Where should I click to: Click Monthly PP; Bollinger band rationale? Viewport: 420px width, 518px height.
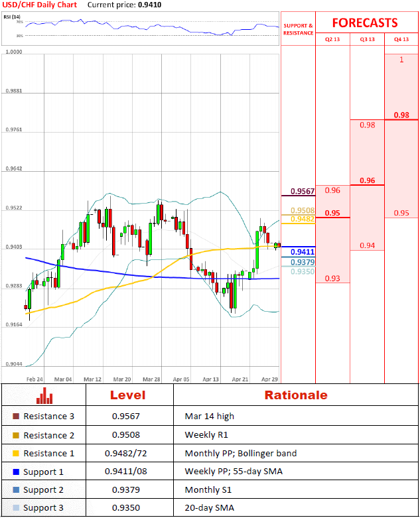[241, 454]
